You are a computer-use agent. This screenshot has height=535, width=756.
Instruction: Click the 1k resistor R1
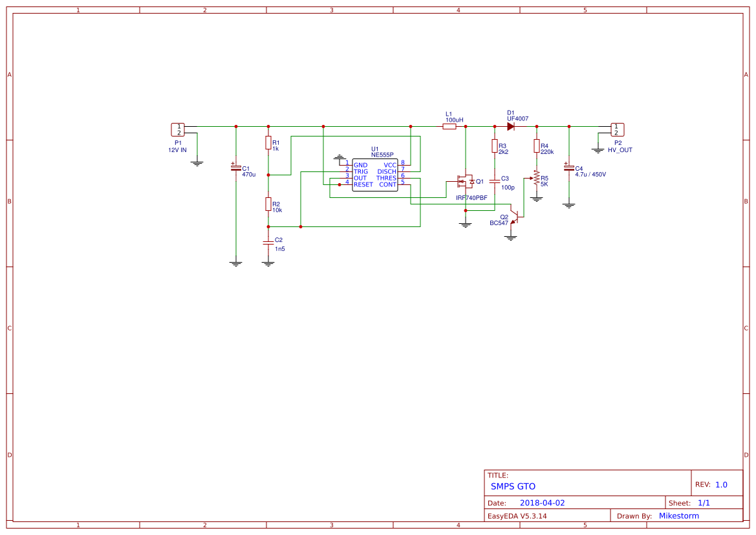[268, 144]
